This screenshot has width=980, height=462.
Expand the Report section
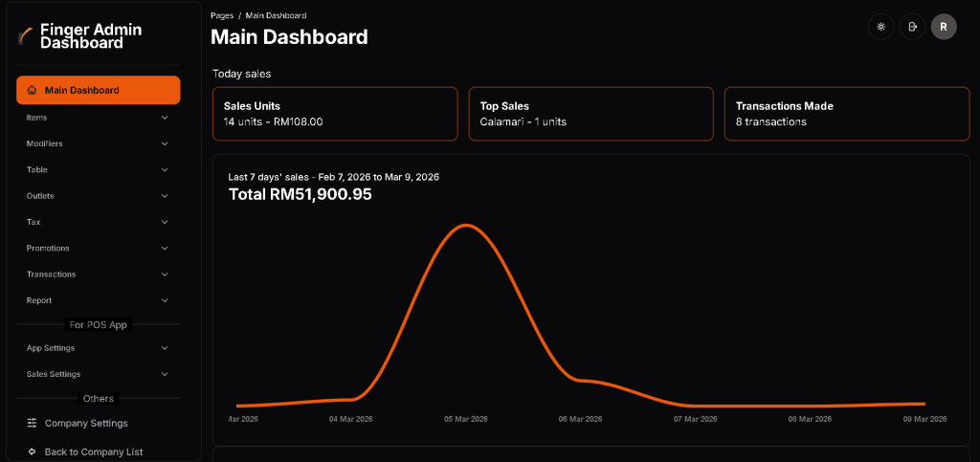(98, 300)
